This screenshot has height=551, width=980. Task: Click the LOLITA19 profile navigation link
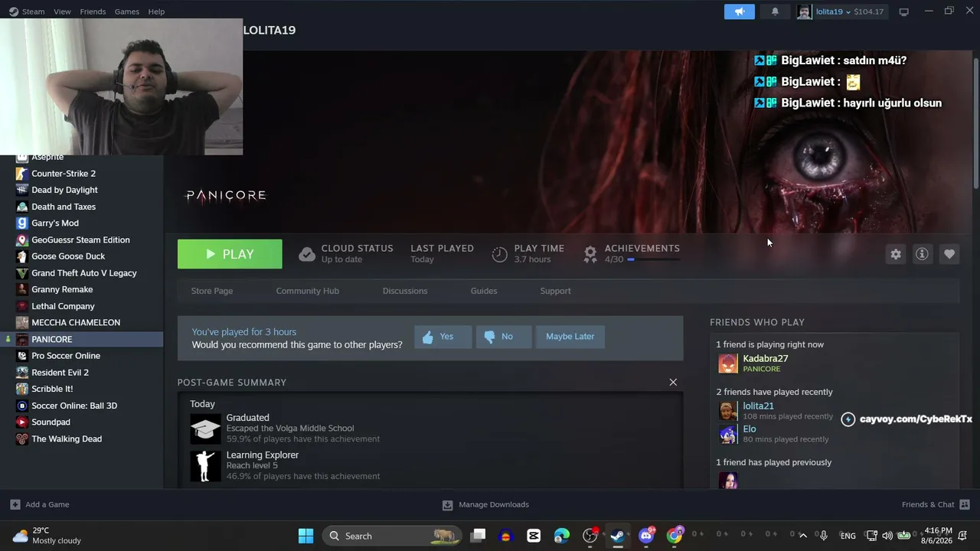269,30
